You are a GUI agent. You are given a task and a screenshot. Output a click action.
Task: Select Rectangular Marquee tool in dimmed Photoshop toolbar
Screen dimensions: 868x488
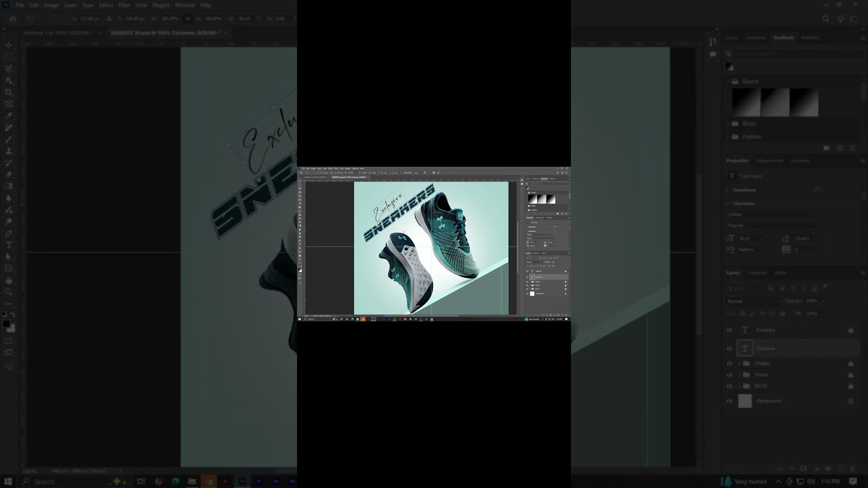9,57
